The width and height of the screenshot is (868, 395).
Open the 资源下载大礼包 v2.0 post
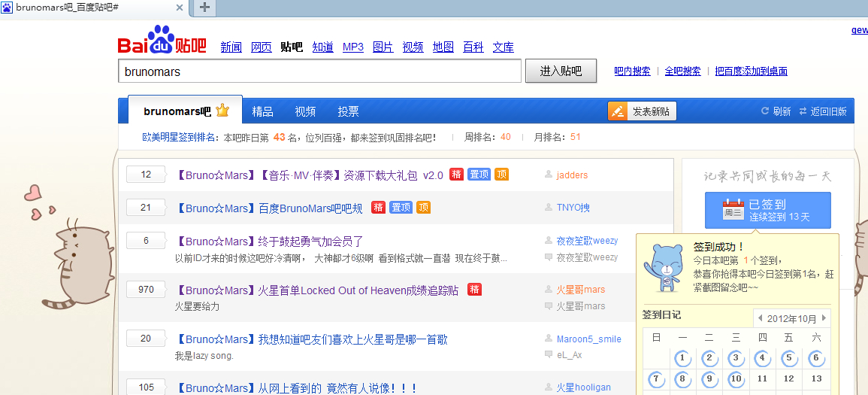(x=310, y=175)
